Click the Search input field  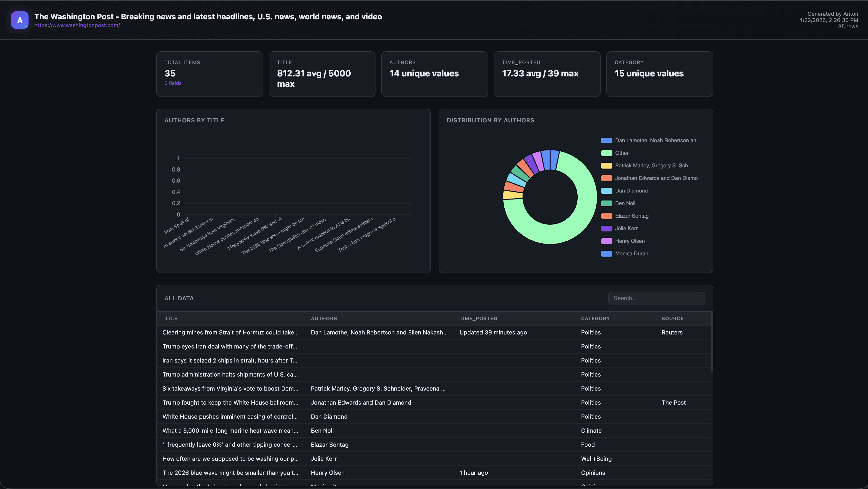click(x=656, y=298)
